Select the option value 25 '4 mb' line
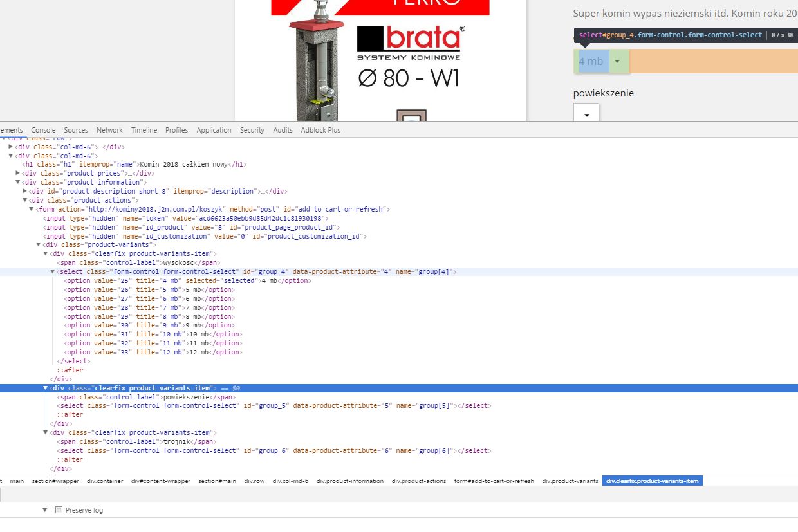This screenshot has height=532, width=798. click(187, 281)
